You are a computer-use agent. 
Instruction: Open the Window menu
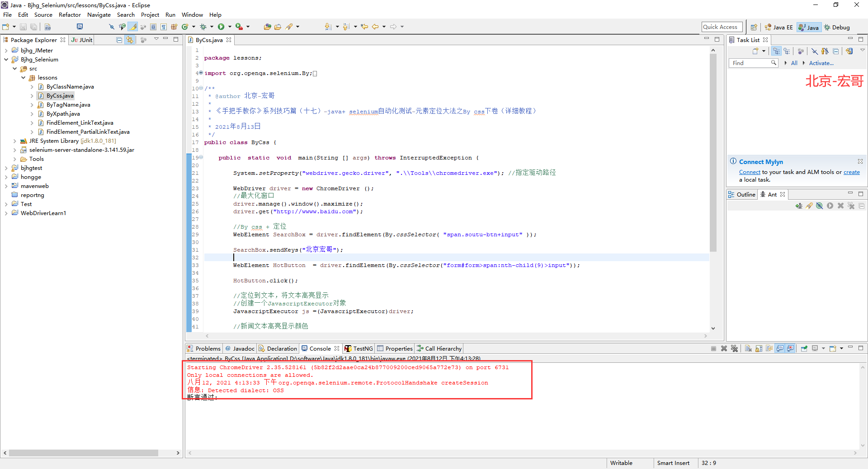192,15
